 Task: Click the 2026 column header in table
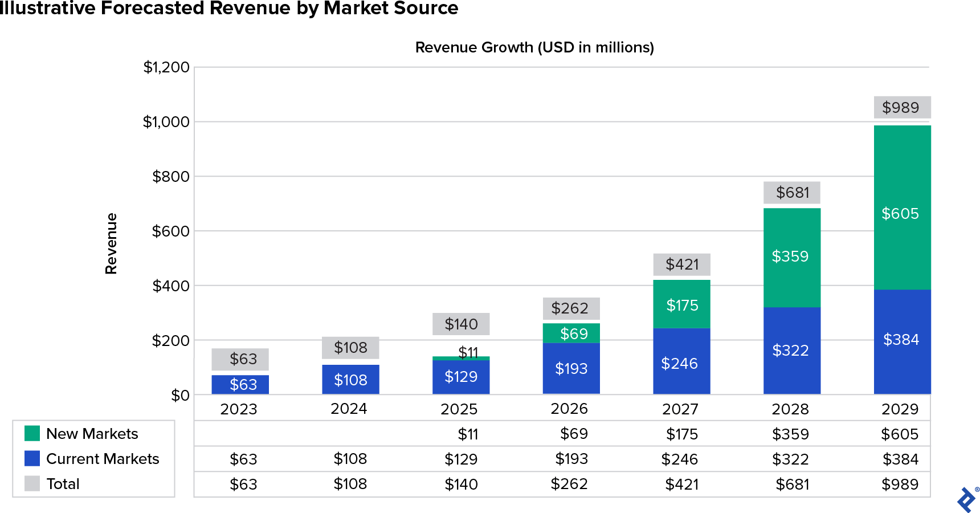(x=569, y=409)
